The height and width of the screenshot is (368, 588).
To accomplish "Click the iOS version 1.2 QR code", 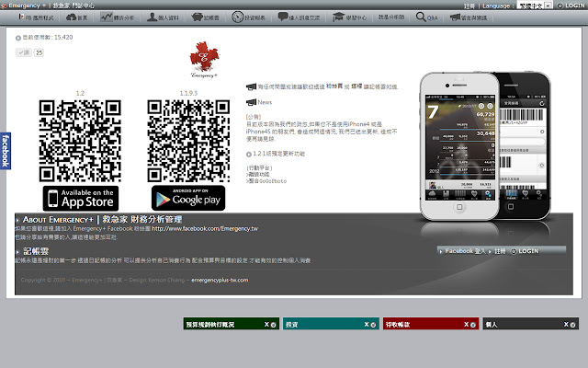I will 80,141.
